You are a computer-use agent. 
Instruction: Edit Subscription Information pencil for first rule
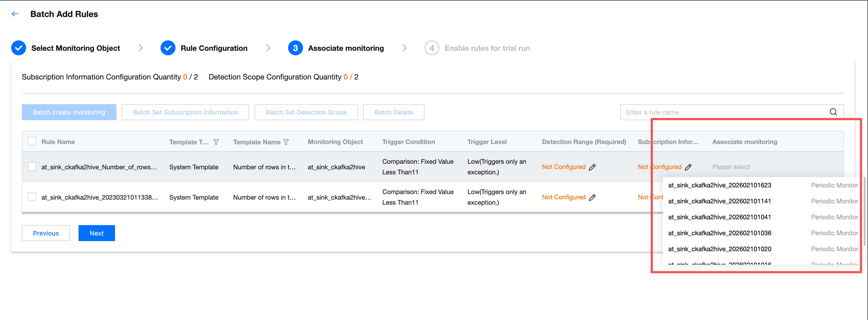tap(688, 167)
